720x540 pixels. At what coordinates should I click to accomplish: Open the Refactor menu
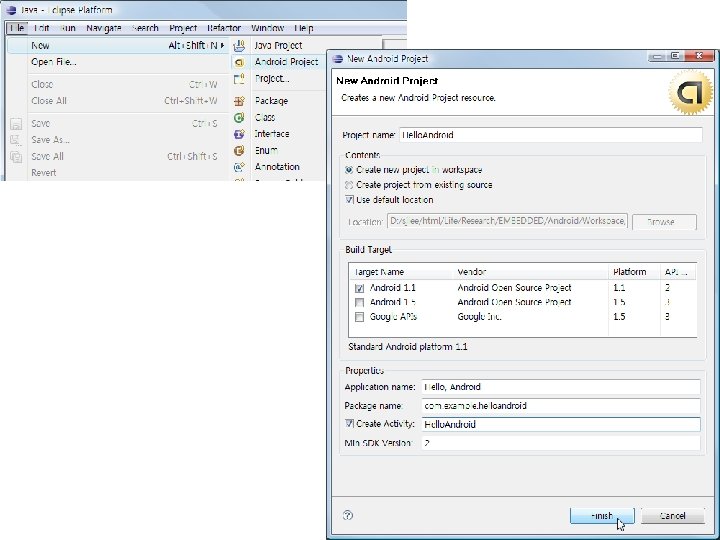pos(224,28)
